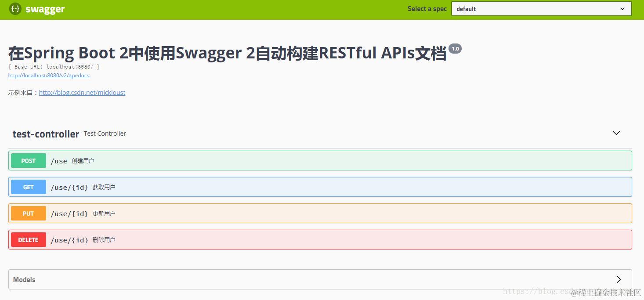Expand the GET /use/{id} operation row
Viewport: 644px width, 300px height.
(x=320, y=187)
